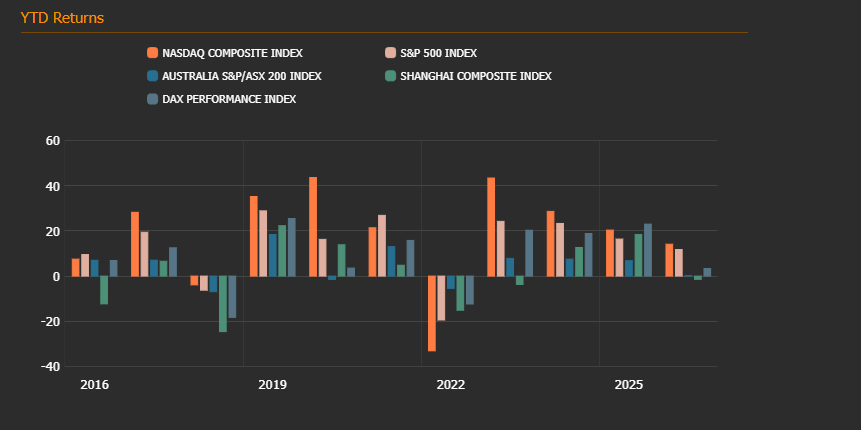The image size is (861, 430).
Task: Select the orange NASDAQ bar for 2025
Action: (610, 253)
